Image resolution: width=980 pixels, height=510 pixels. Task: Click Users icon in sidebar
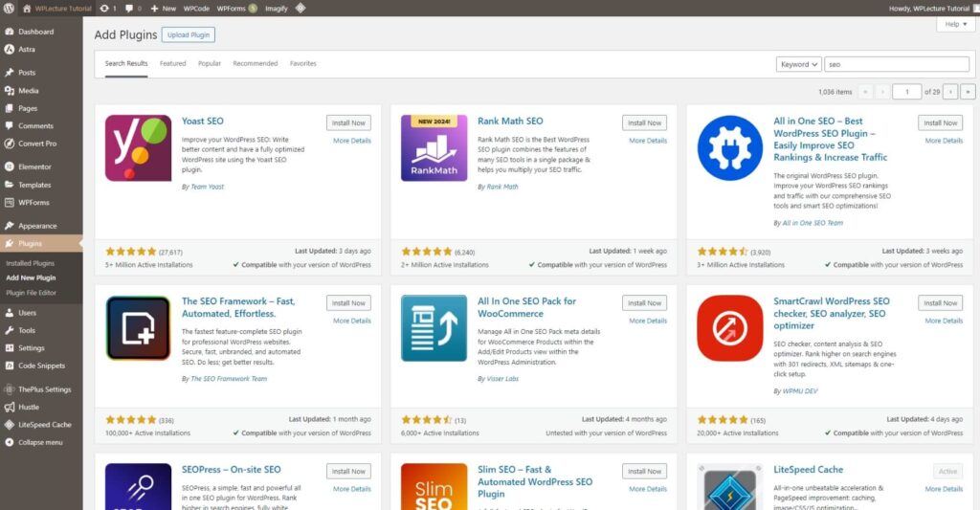[x=10, y=313]
